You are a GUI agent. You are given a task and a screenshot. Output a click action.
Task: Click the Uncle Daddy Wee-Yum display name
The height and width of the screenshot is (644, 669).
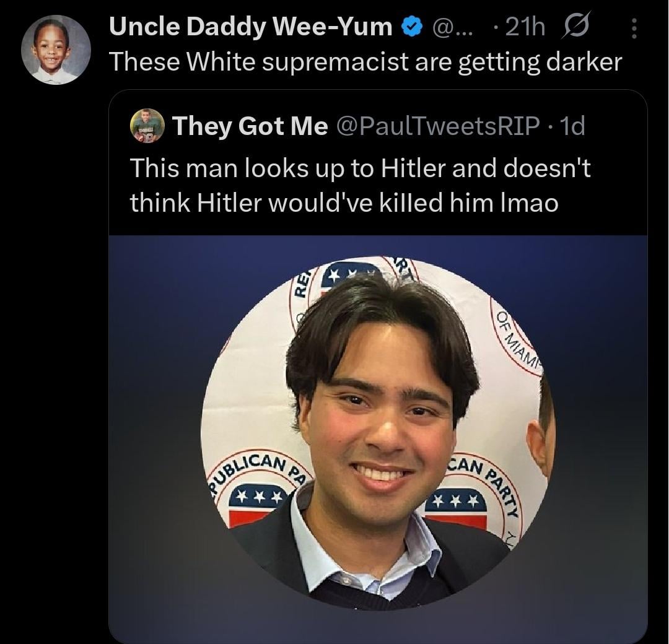(x=250, y=27)
